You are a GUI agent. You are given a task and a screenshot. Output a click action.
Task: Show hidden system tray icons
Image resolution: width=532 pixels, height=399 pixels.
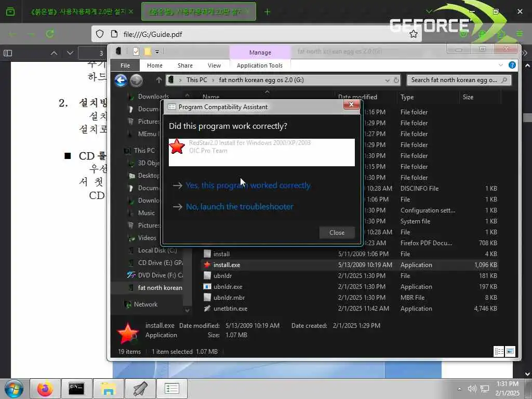coord(459,389)
